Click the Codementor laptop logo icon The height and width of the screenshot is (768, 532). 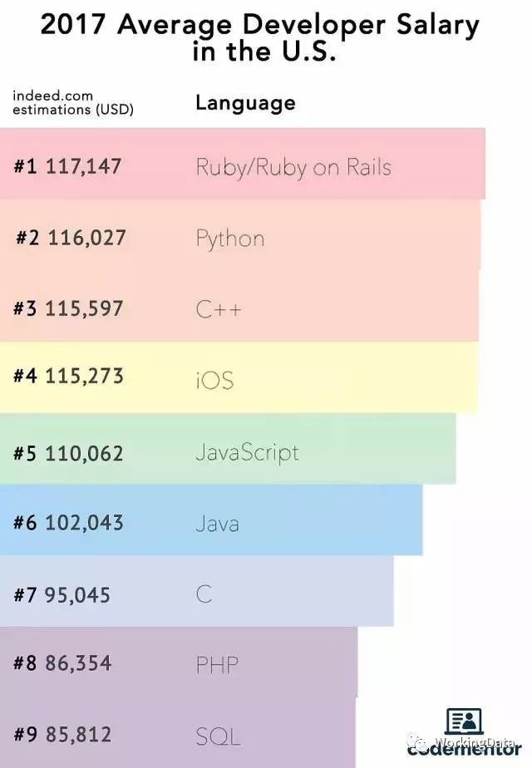click(x=464, y=722)
